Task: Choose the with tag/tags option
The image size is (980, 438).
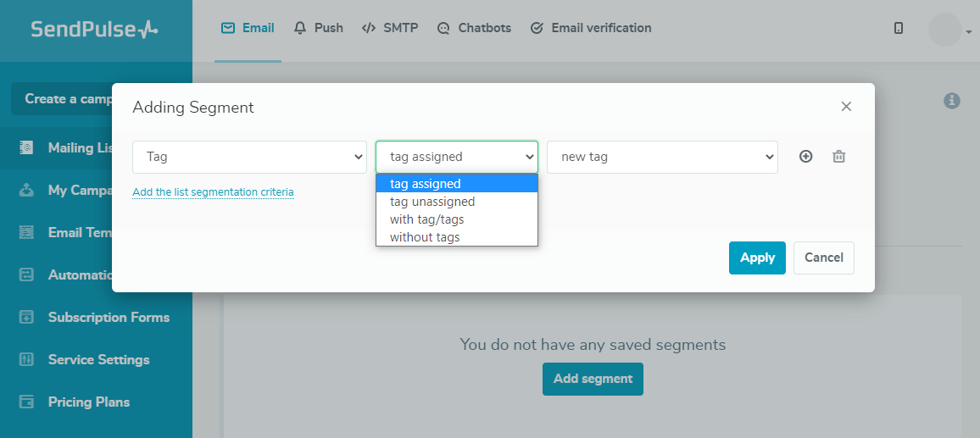Action: pos(426,219)
